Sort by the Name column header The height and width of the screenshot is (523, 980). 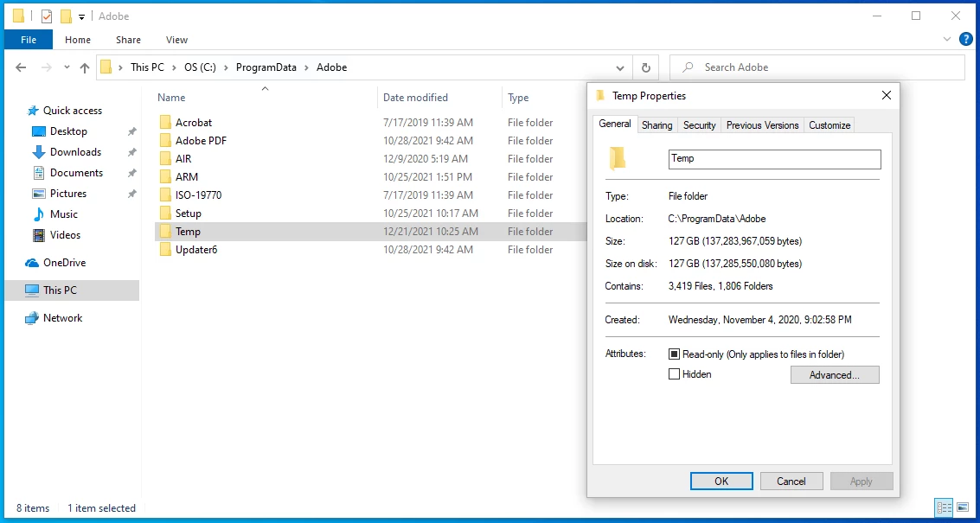(x=171, y=98)
